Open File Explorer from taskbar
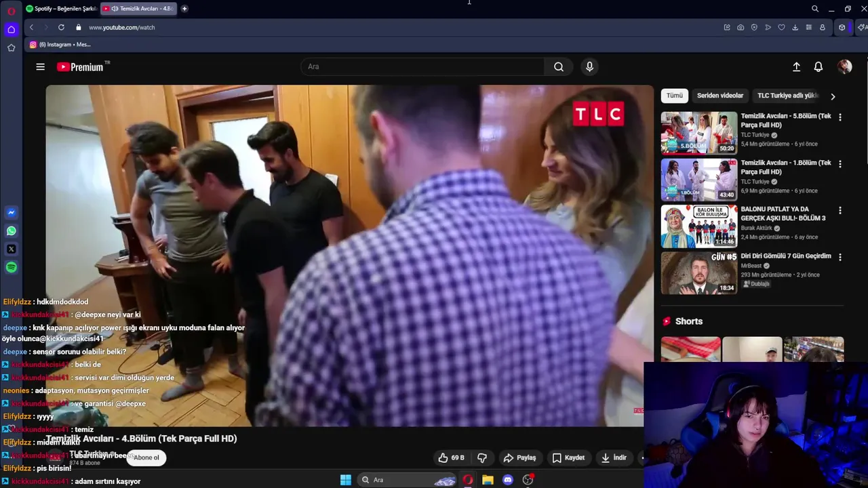This screenshot has width=868, height=488. click(488, 480)
